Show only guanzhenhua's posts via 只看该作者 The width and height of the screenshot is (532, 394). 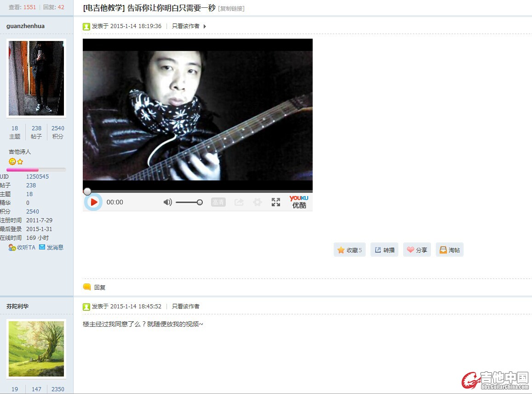tap(186, 26)
